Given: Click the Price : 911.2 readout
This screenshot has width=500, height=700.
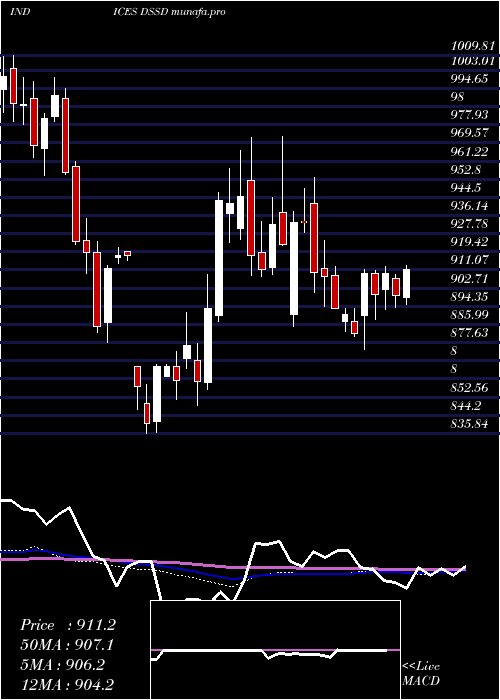Looking at the screenshot, I should (68, 625).
